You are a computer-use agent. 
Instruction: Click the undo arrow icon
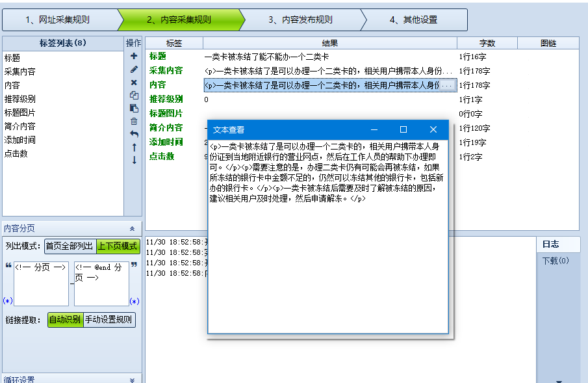[134, 134]
